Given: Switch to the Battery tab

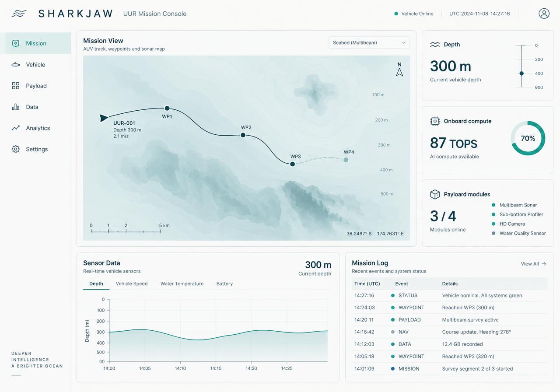Looking at the screenshot, I should click(224, 284).
